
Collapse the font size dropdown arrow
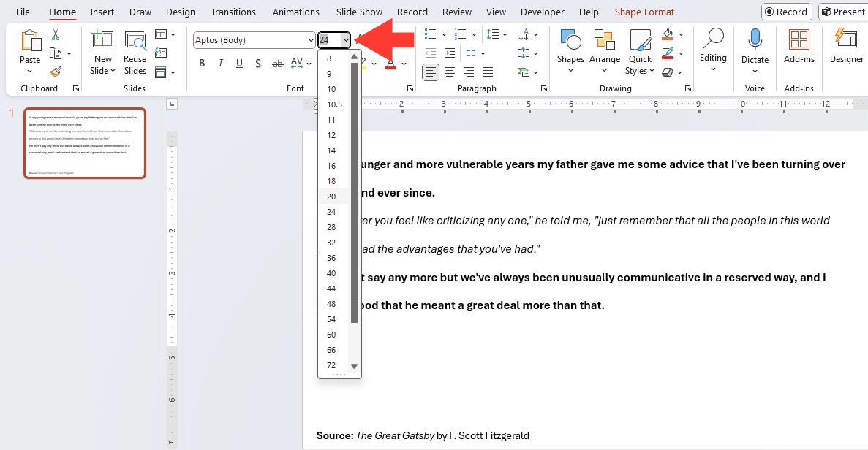tap(345, 40)
